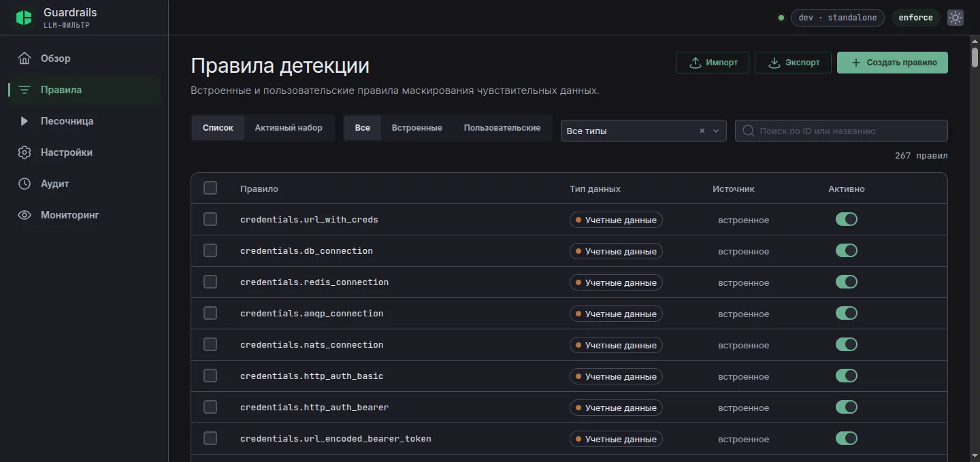Click the upload icon in Импорт button
This screenshot has width=980, height=462.
(x=696, y=63)
